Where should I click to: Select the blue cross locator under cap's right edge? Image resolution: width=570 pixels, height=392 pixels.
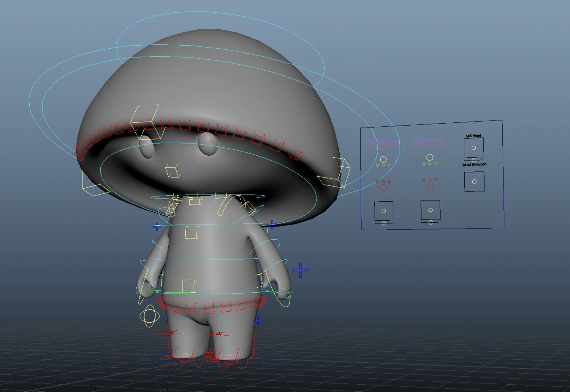(272, 224)
